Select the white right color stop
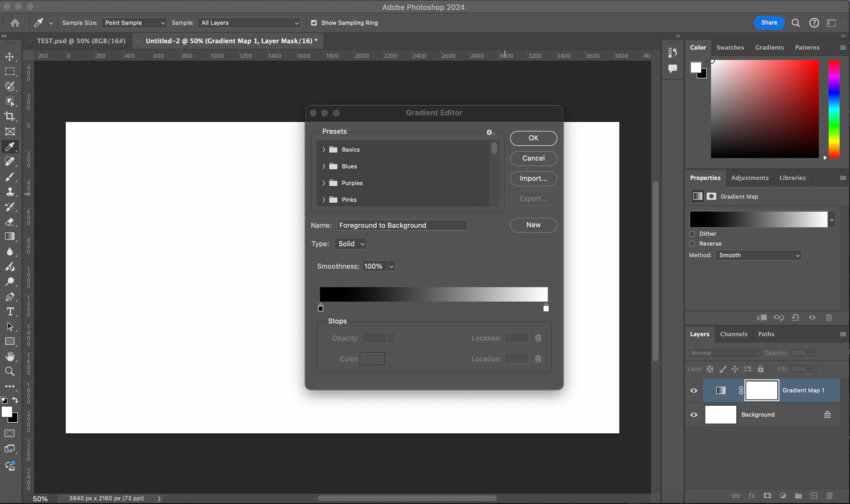 point(546,309)
